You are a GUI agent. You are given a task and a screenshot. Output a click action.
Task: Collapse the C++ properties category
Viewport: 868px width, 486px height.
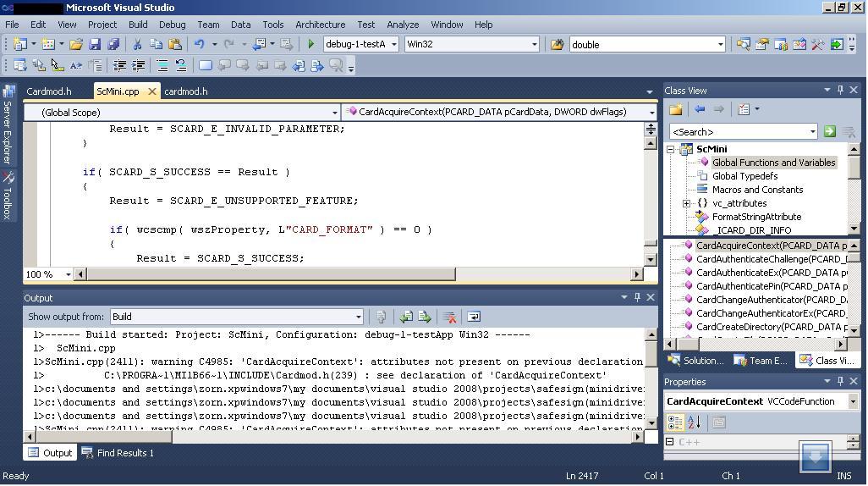[x=669, y=442]
